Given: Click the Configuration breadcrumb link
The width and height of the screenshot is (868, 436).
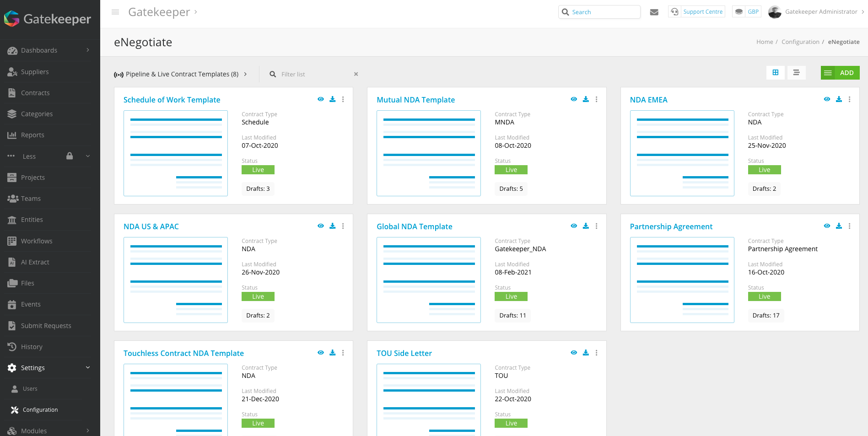Looking at the screenshot, I should click(800, 42).
